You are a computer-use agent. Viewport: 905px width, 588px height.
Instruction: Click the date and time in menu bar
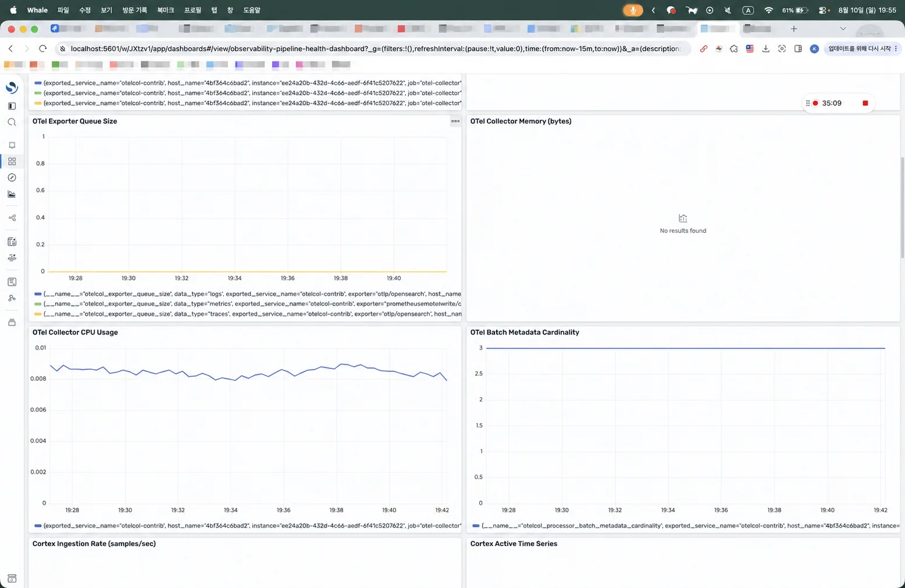[x=867, y=10]
